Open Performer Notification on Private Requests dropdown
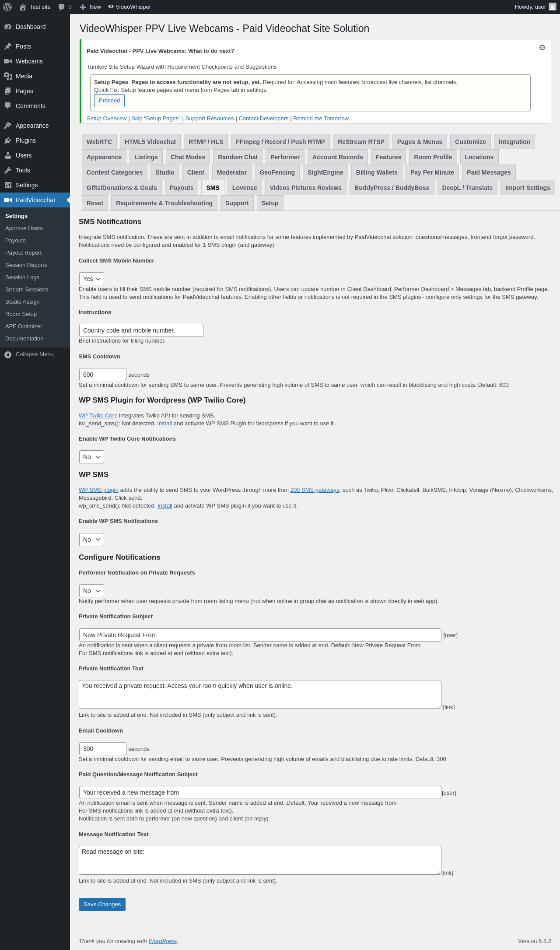 click(x=91, y=591)
